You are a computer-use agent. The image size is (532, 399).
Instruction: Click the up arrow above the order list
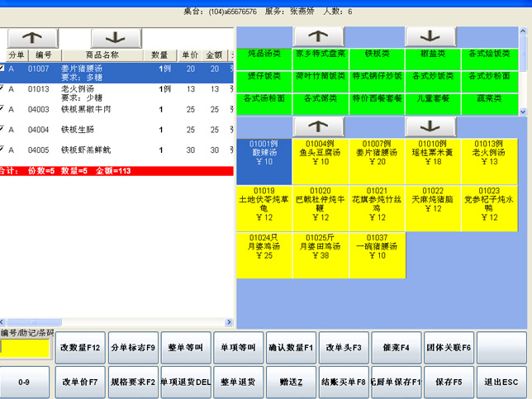pos(32,38)
